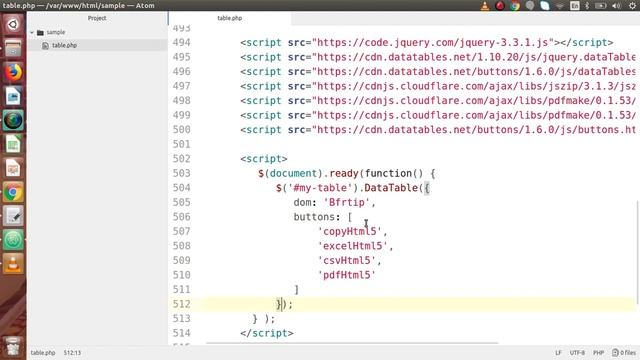
Task: Click the opening <script> tag on line 502
Action: [x=264, y=159]
